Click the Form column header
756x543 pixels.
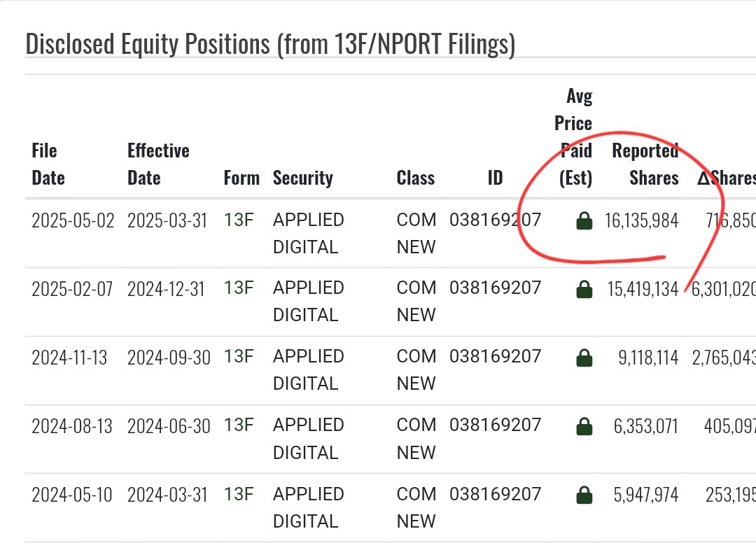(241, 178)
